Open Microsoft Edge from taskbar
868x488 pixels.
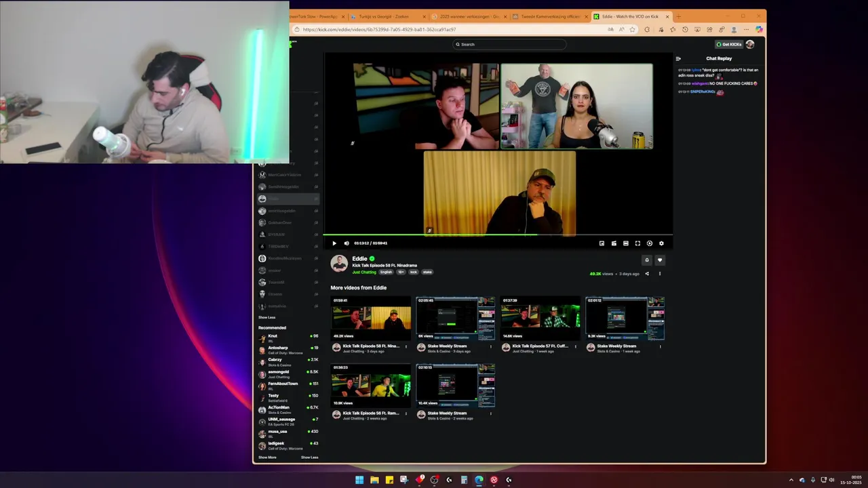(x=479, y=480)
